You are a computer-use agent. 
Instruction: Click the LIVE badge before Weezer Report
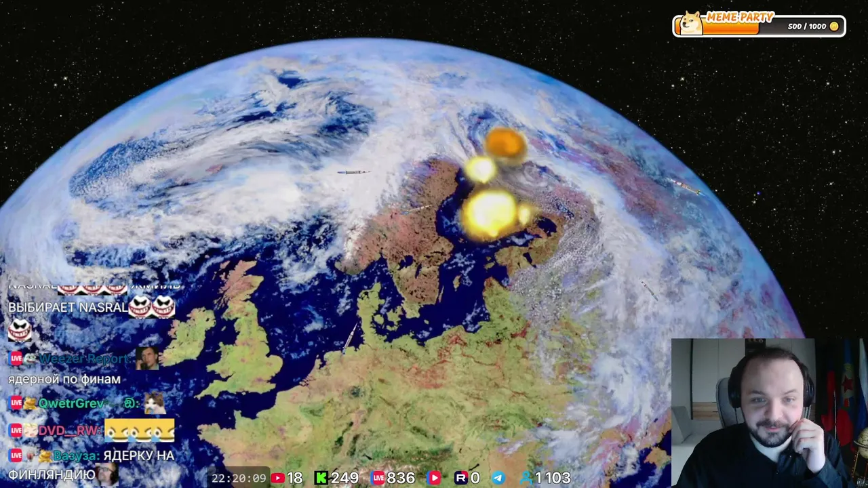(x=16, y=359)
